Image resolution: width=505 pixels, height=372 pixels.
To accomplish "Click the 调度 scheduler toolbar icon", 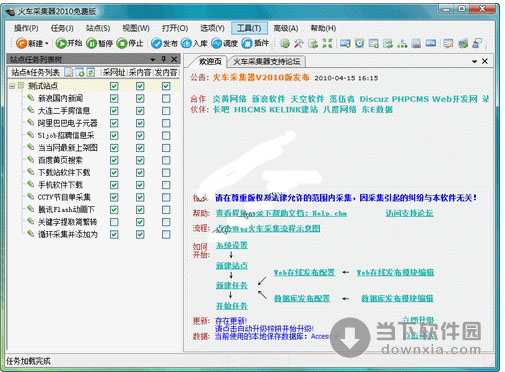I will 217,43.
